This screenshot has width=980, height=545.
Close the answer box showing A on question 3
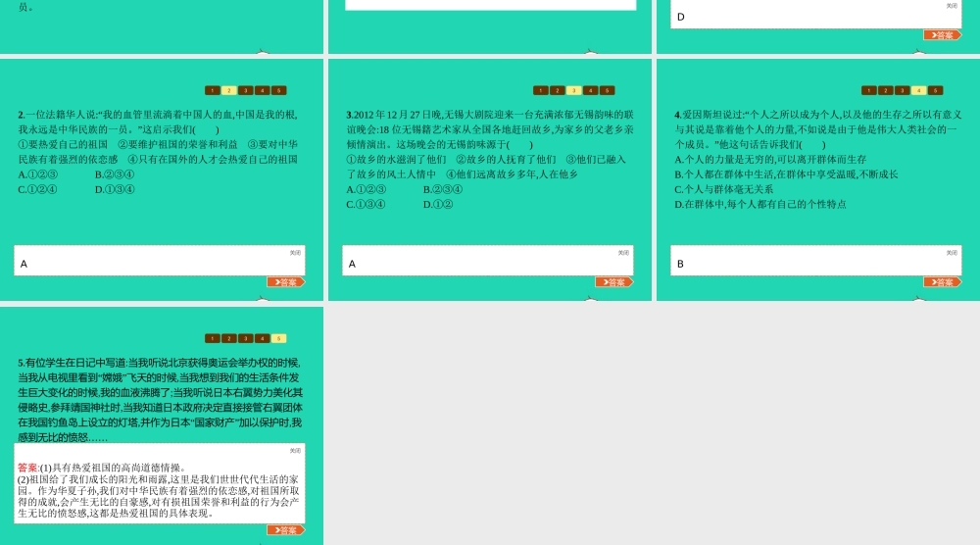click(623, 253)
